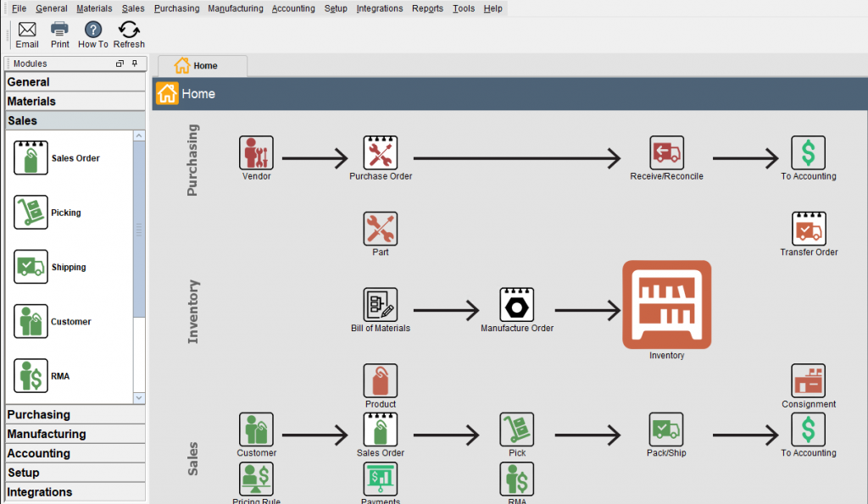Screen dimensions: 868x504
Task: Open Picking in the Sales sidebar
Action: coord(31,213)
